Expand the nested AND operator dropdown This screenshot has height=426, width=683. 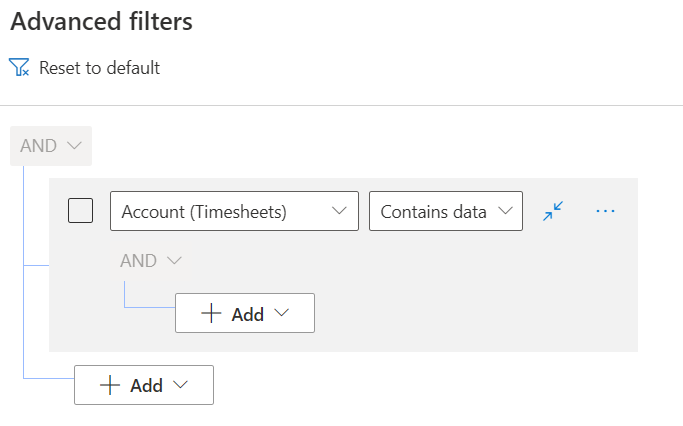coord(151,261)
